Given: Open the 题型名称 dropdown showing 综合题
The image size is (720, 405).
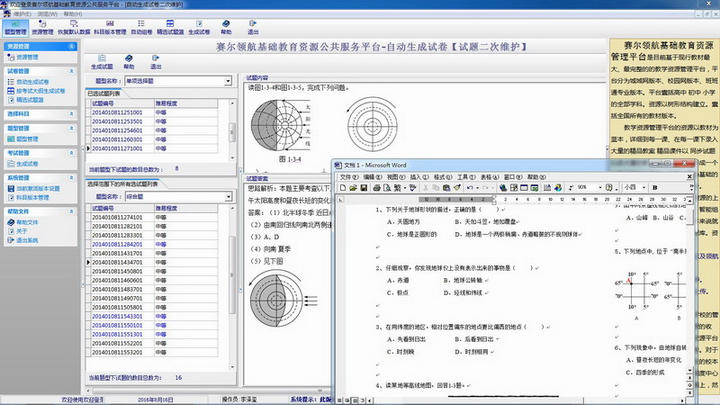Looking at the screenshot, I should tap(228, 197).
